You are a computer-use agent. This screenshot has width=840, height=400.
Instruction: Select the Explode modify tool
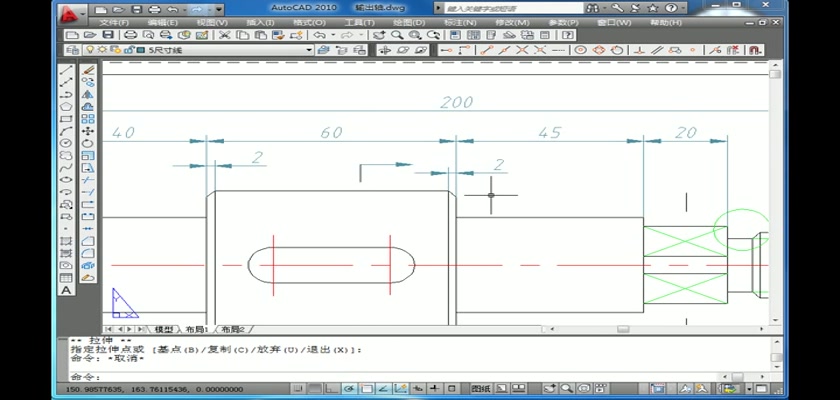coord(88,266)
